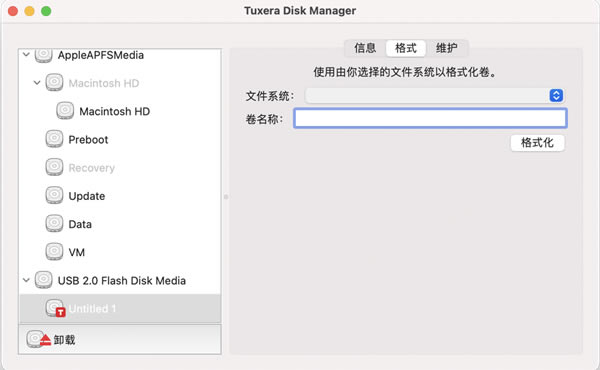
Task: Select USB 2.0 Flash Disk Media entry
Action: click(x=122, y=280)
